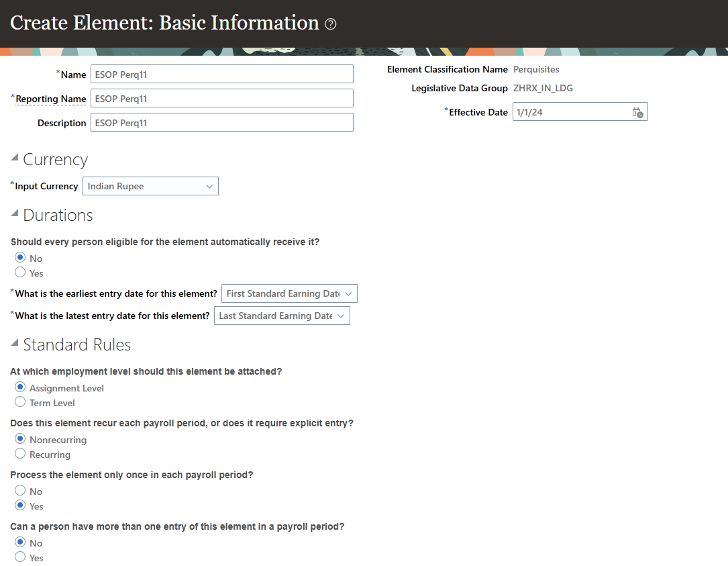Image resolution: width=728 pixels, height=566 pixels.
Task: Select No for process once per period
Action: click(20, 491)
